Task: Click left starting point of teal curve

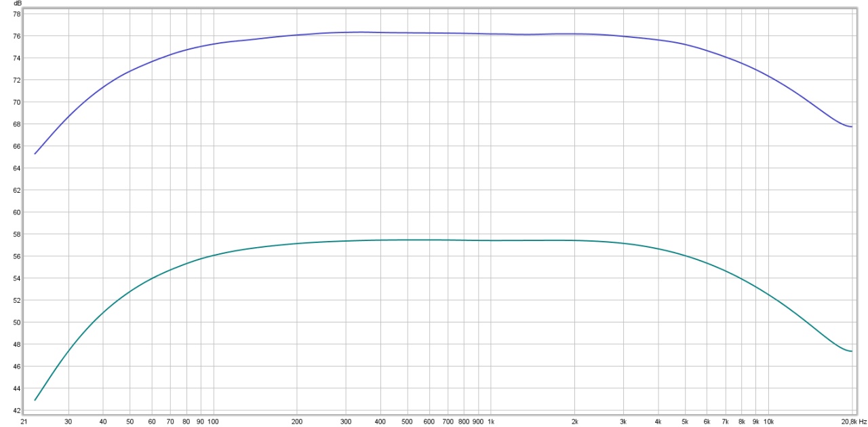Action: pyautogui.click(x=35, y=400)
